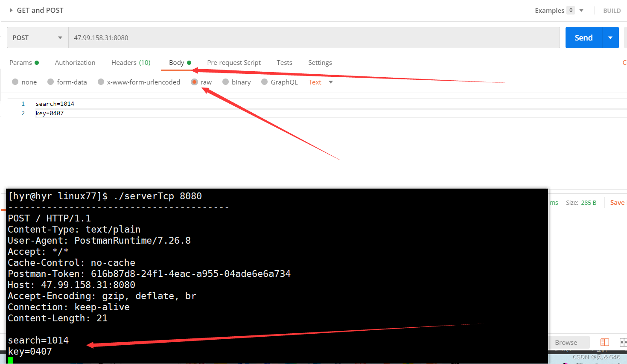Open the Send button's arrow dropdown
627x364 pixels.
coord(610,38)
